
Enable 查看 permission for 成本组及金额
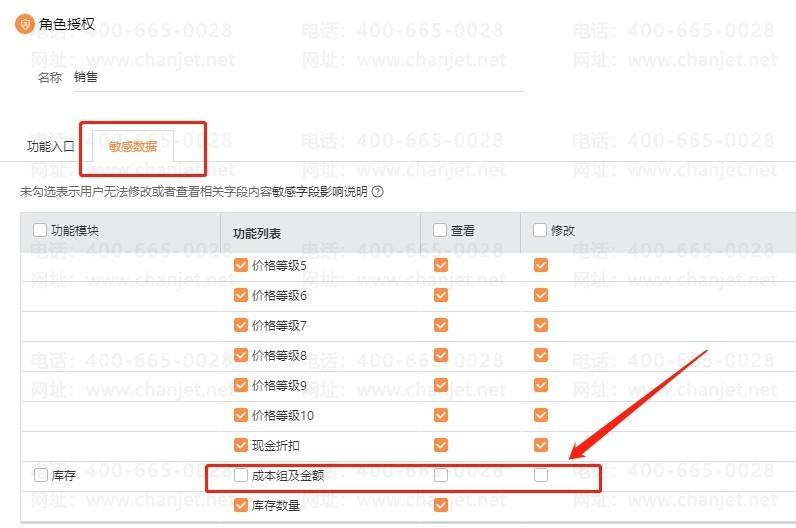click(x=440, y=475)
